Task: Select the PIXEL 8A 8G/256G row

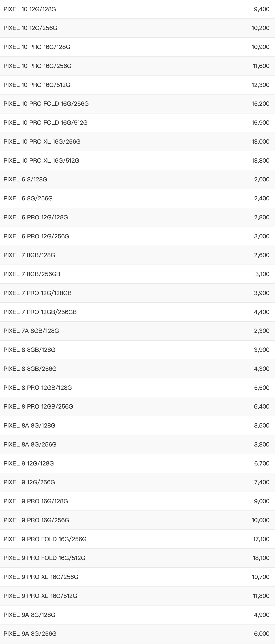Action: (30, 445)
